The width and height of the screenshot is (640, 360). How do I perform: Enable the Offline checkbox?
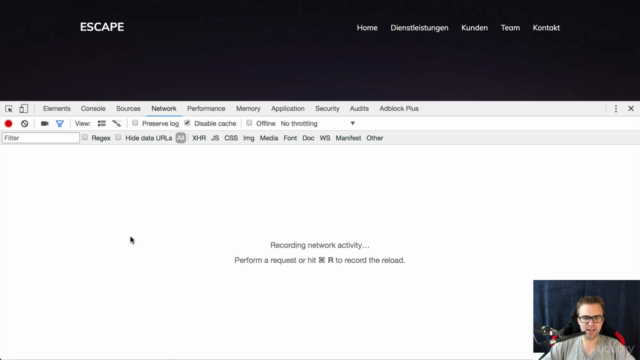pyautogui.click(x=249, y=123)
